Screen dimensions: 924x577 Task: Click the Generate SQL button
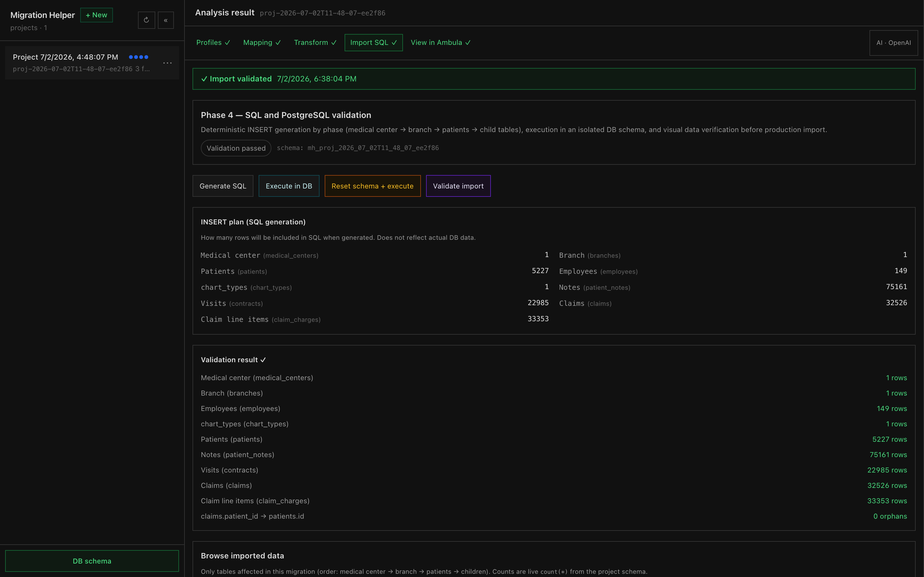(223, 186)
